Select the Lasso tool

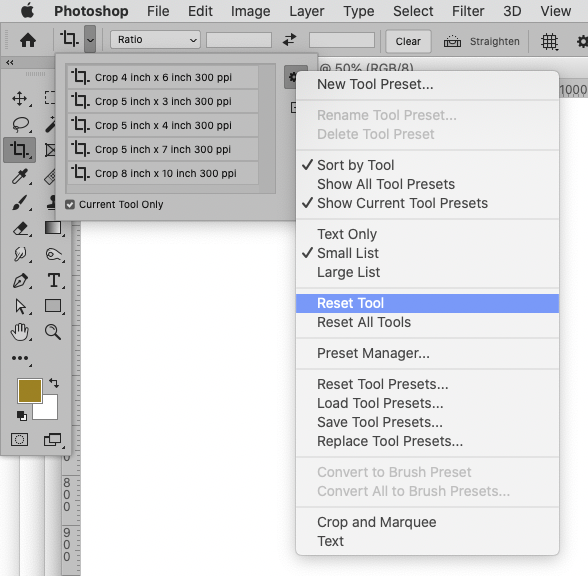[x=20, y=124]
